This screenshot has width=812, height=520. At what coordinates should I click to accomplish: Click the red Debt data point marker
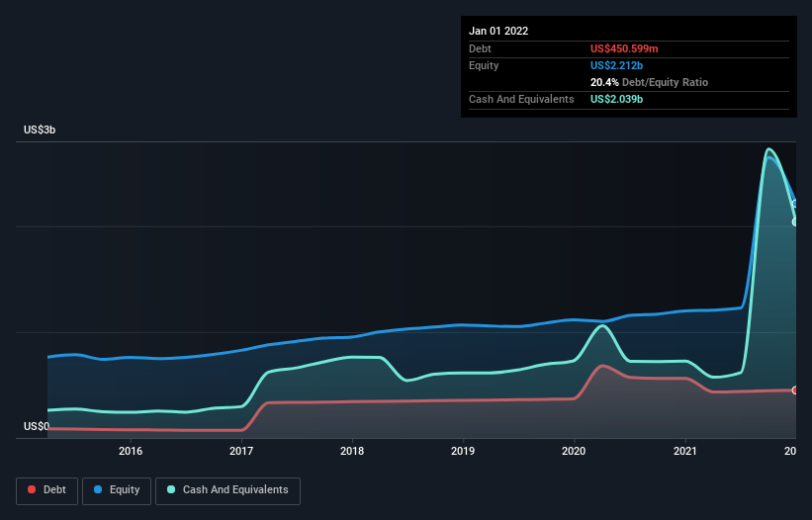(x=795, y=390)
